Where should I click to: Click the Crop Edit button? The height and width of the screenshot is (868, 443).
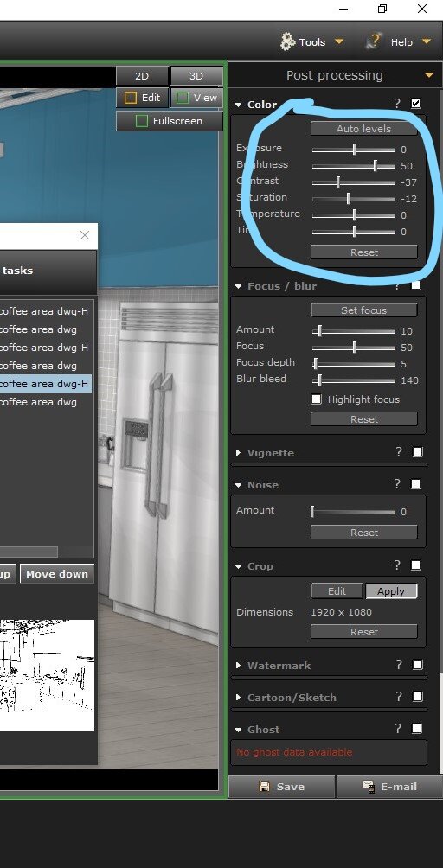coord(337,591)
